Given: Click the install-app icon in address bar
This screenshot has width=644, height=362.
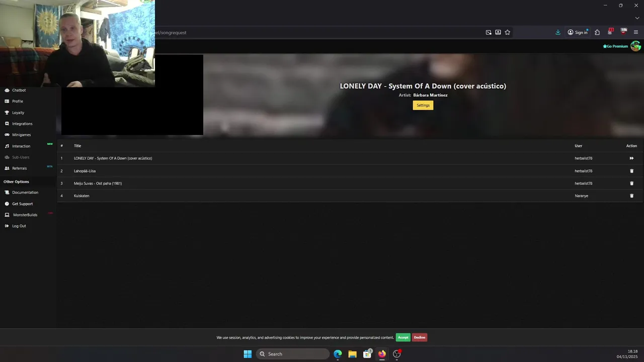Looking at the screenshot, I should [498, 32].
